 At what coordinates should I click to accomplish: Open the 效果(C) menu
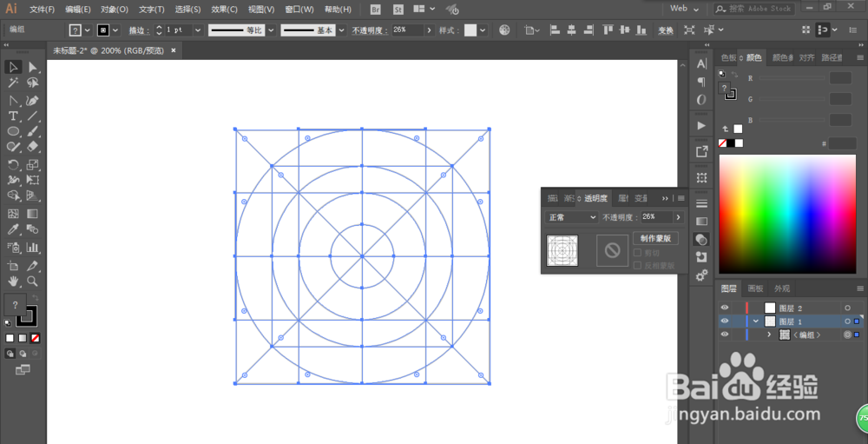click(225, 10)
